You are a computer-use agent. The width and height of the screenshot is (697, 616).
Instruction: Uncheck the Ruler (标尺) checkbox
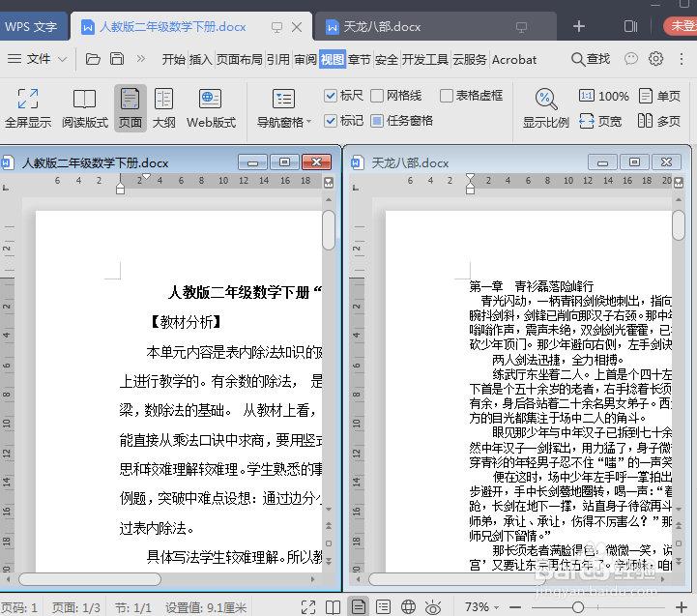point(330,96)
